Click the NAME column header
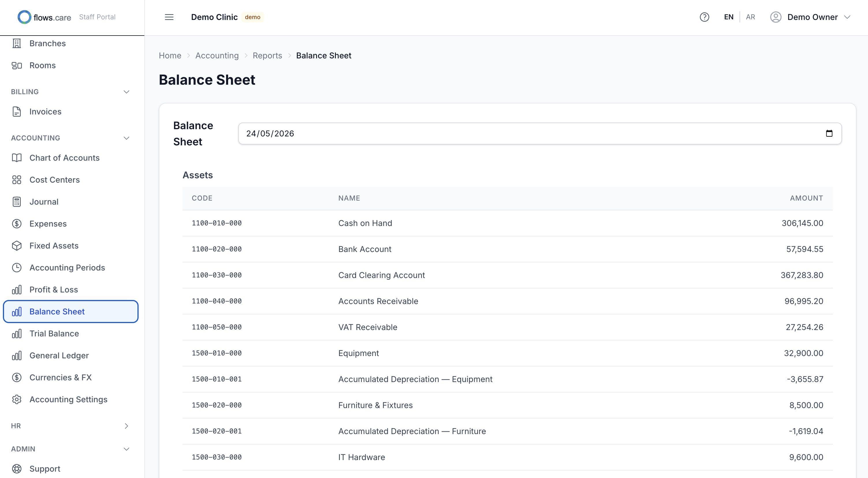868x478 pixels. (x=349, y=198)
